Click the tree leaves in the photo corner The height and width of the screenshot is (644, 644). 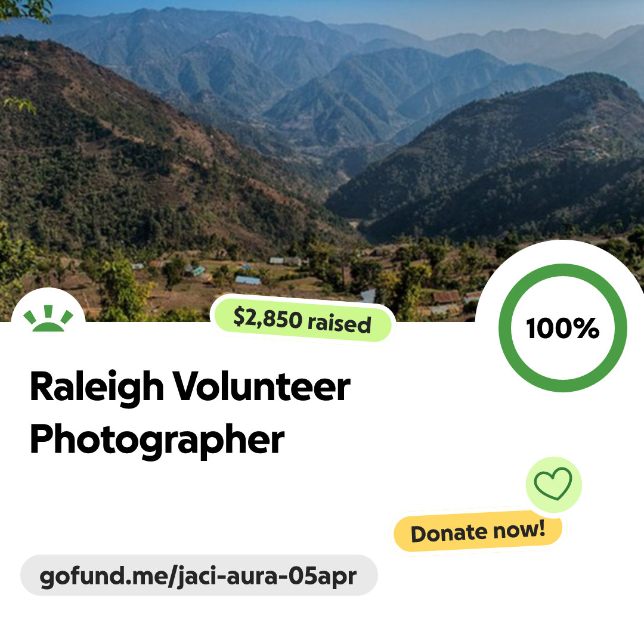[24, 10]
